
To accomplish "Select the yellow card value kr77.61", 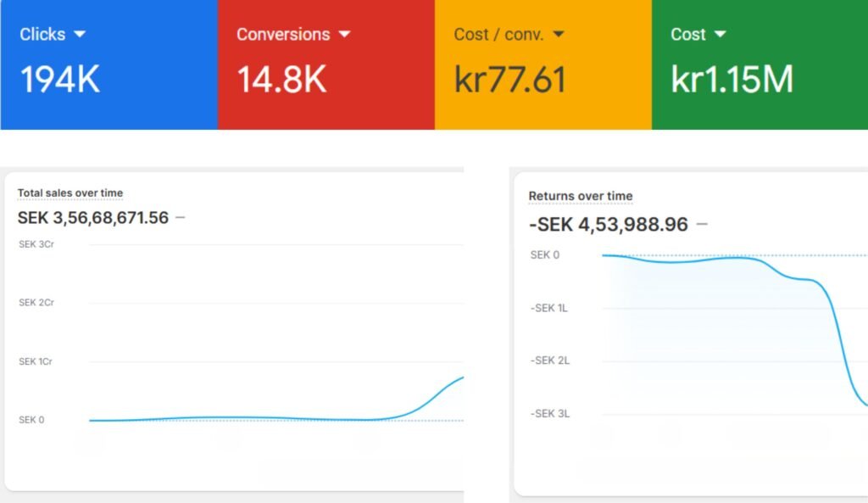I will pyautogui.click(x=509, y=80).
